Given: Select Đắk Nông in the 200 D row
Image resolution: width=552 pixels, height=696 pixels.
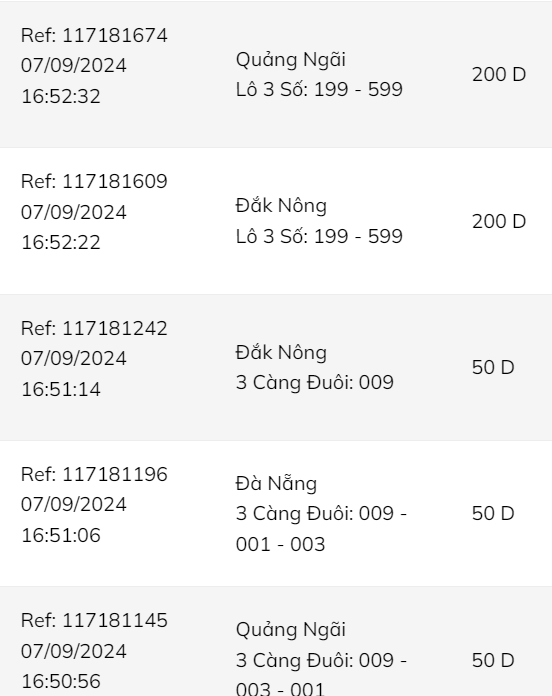Looking at the screenshot, I should coord(281,206).
